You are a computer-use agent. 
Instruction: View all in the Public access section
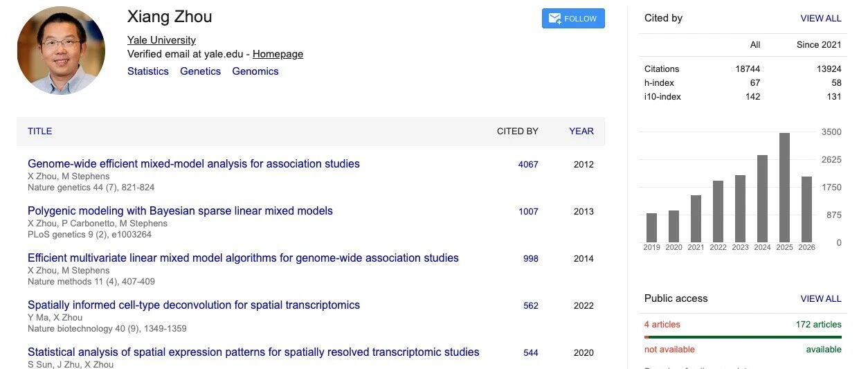click(x=821, y=299)
